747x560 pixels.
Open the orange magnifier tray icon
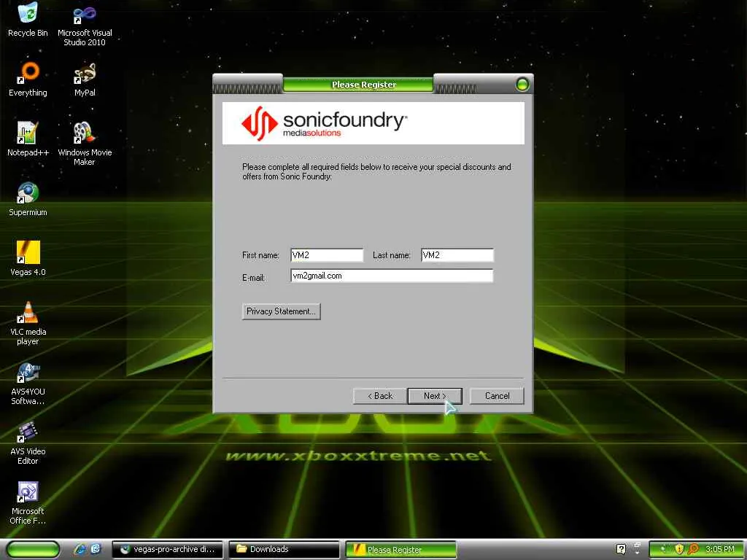[x=693, y=549]
